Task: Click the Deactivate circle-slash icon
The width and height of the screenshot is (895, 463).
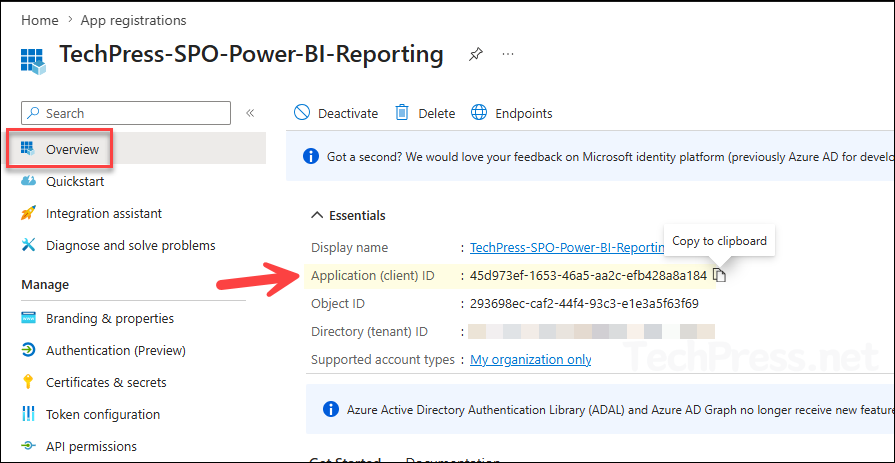Action: [301, 112]
